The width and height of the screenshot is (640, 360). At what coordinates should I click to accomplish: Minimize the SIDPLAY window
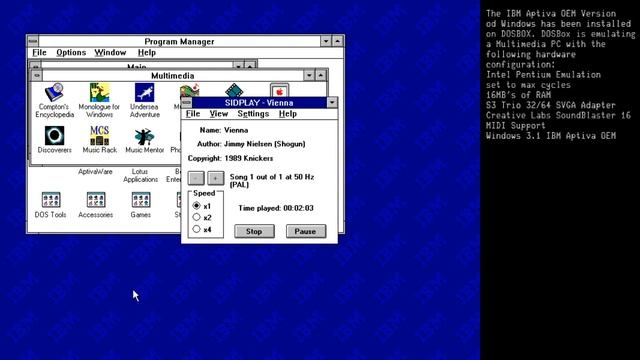(332, 102)
